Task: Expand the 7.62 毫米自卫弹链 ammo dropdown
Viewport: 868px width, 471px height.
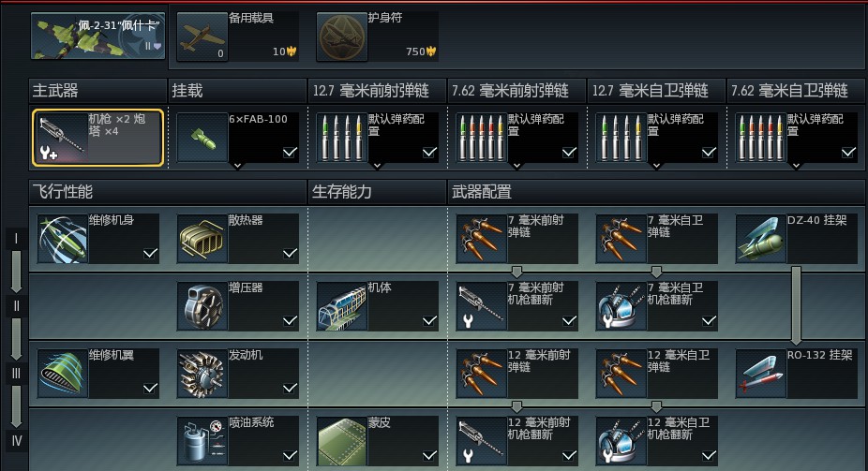Action: [x=796, y=166]
